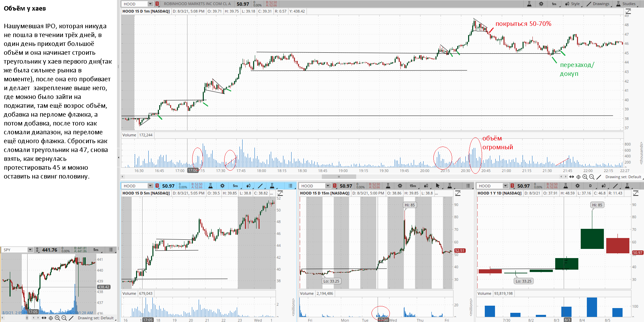Open the Style menu on main chart
The height and width of the screenshot is (322, 644).
pos(573,4)
